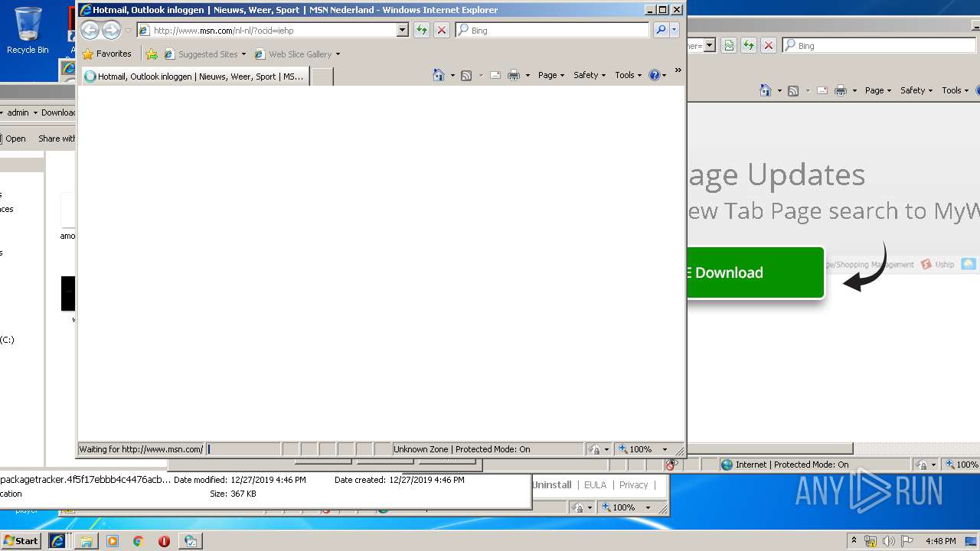Start a search with front window magnifier button
The image size is (980, 551).
661,30
